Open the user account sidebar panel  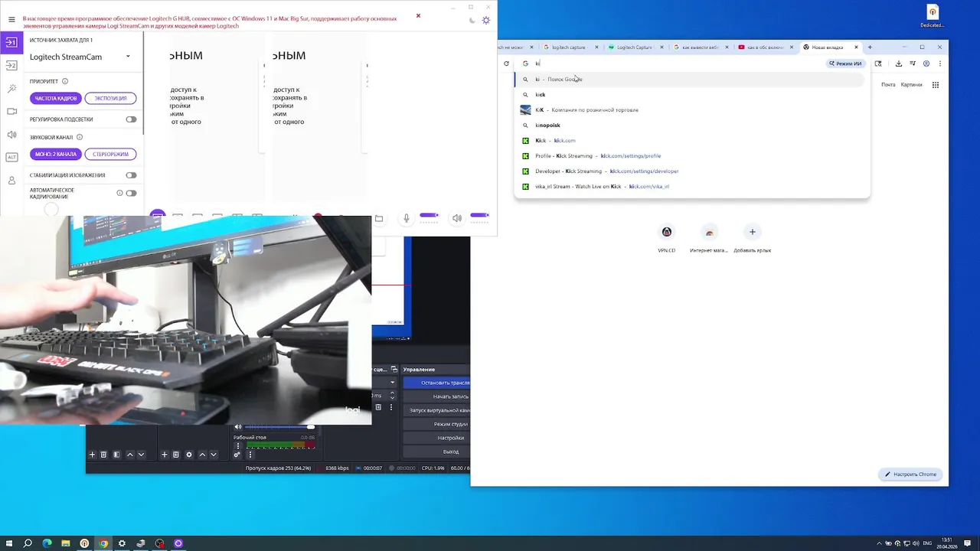(x=11, y=181)
